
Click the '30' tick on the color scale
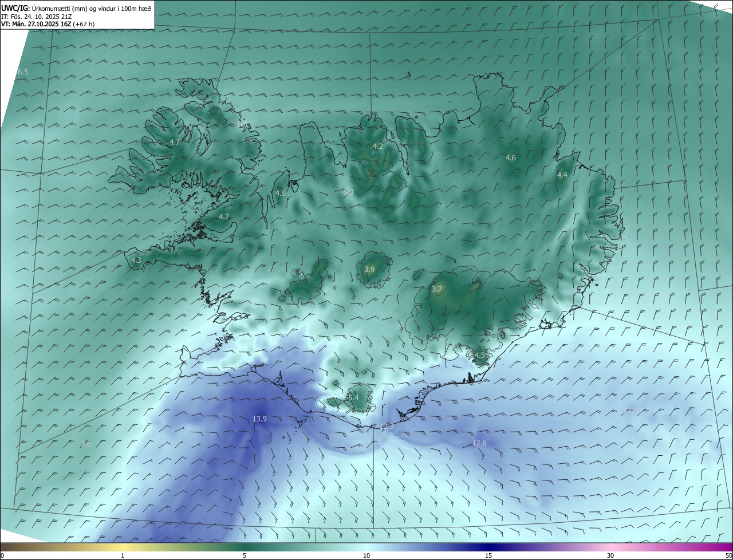(x=610, y=555)
